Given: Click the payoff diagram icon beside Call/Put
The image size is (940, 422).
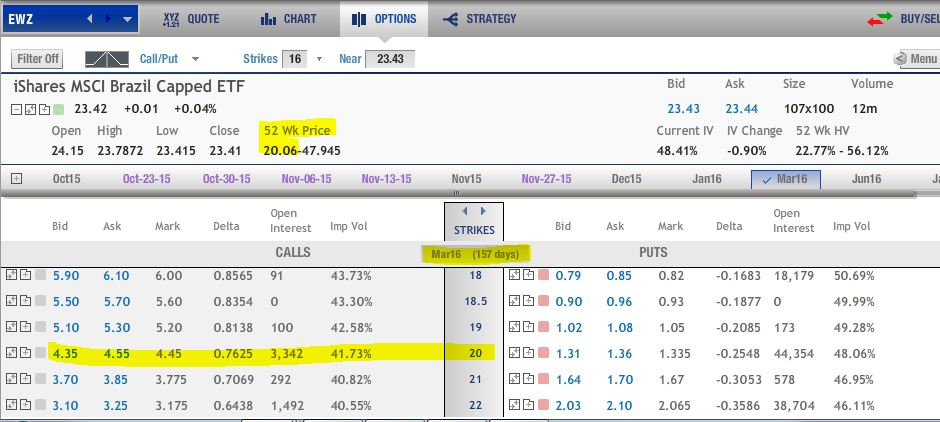Looking at the screenshot, I should pyautogui.click(x=113, y=59).
